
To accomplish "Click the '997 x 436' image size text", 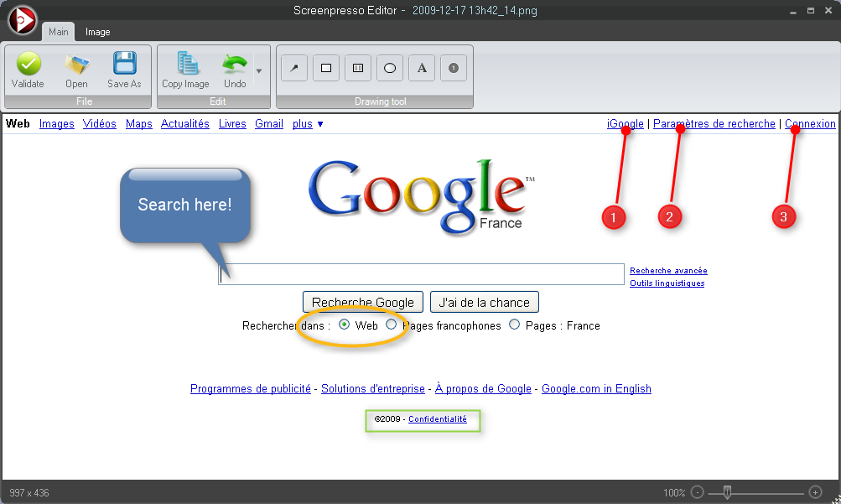I will click(x=29, y=493).
